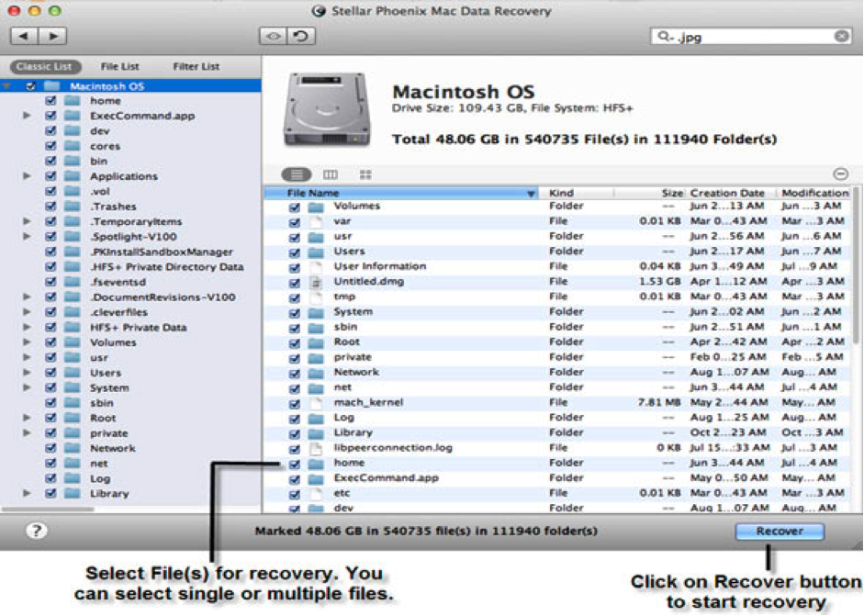Image resolution: width=864 pixels, height=616 pixels.
Task: Uncheck the var file checkbox
Action: point(295,222)
